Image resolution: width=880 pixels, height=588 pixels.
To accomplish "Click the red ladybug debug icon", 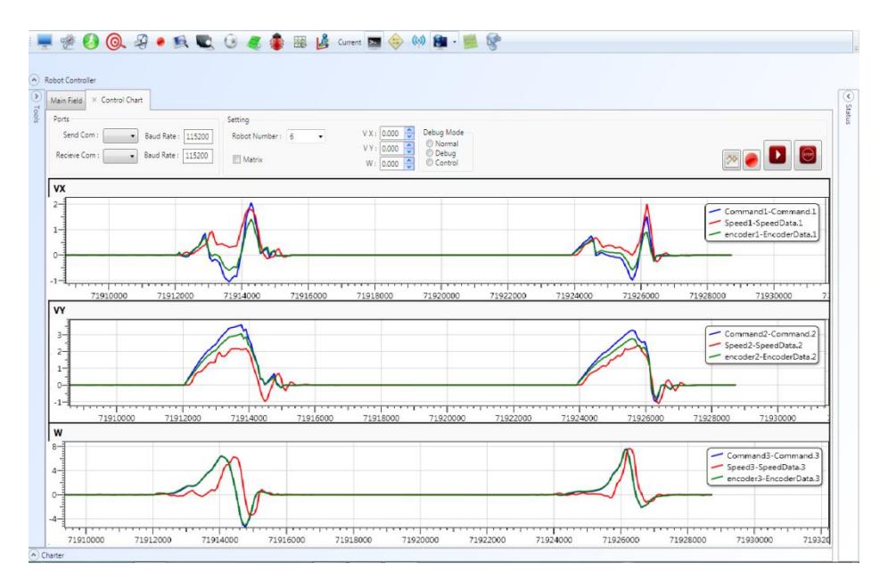I will (x=276, y=42).
